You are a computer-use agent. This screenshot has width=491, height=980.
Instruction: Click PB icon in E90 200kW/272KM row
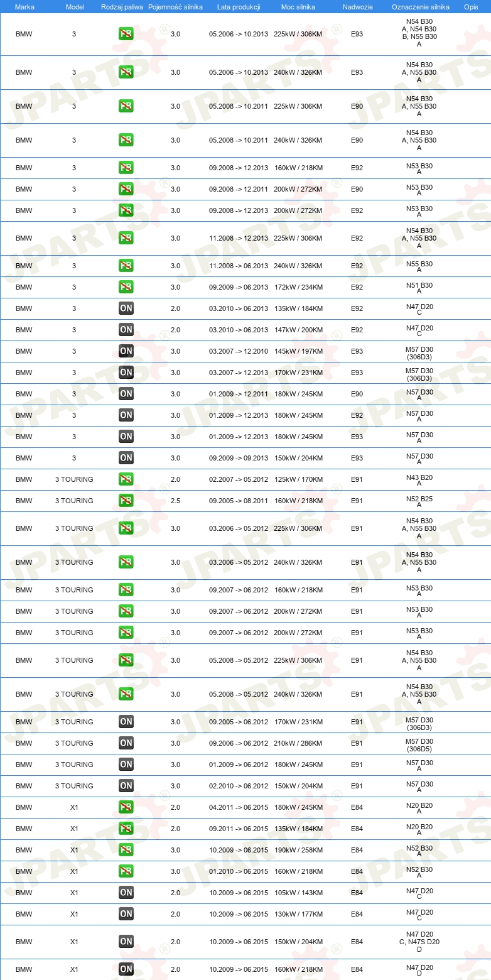pyautogui.click(x=126, y=189)
